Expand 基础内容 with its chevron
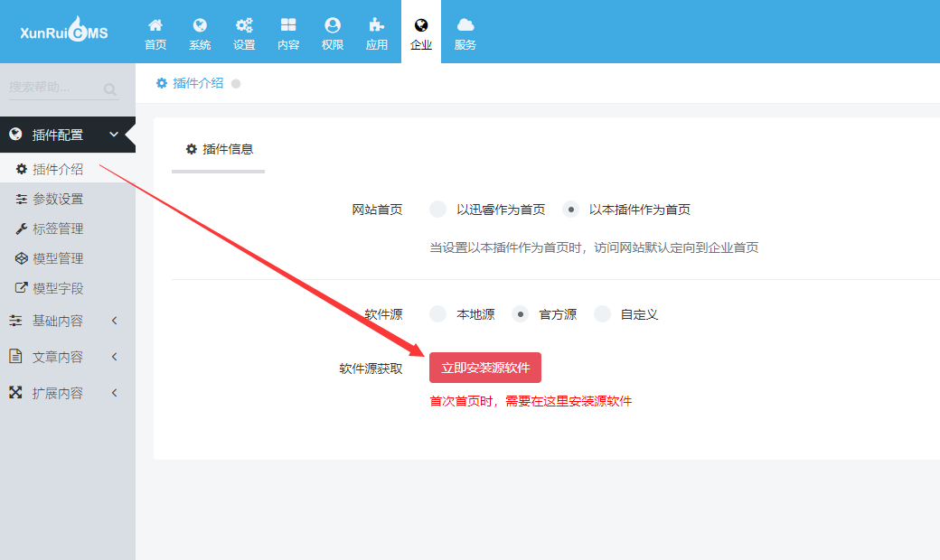 coord(114,321)
